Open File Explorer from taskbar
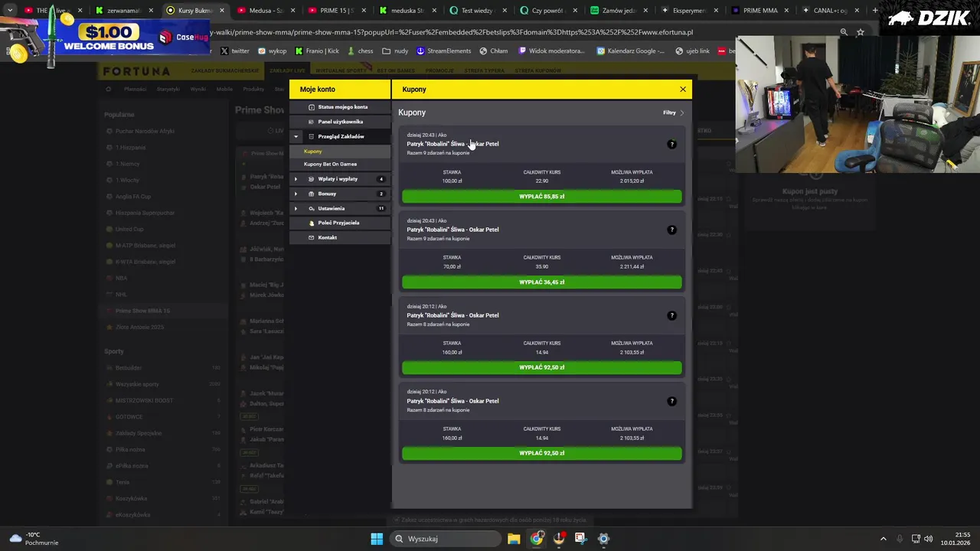This screenshot has height=551, width=980. point(514,539)
